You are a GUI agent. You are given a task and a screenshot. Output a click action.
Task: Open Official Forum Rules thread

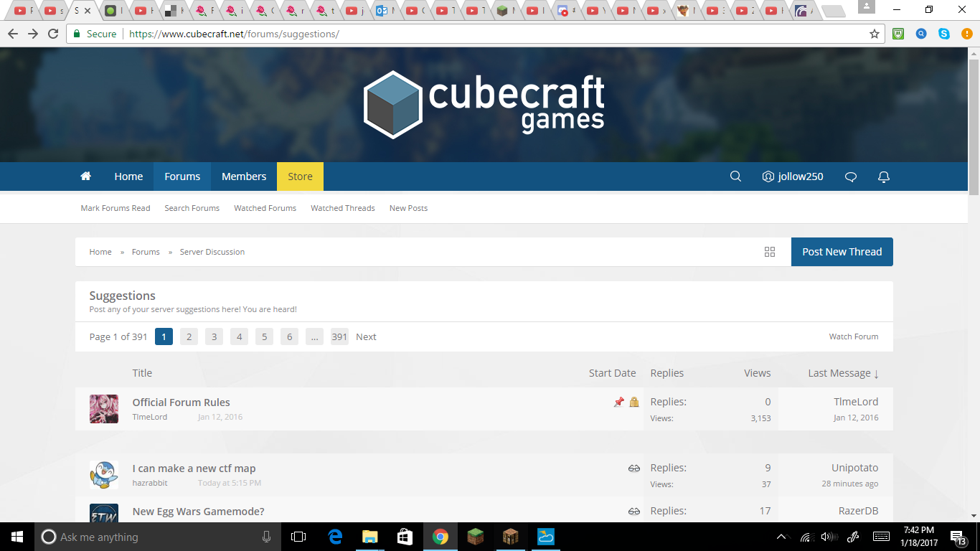[x=181, y=402]
